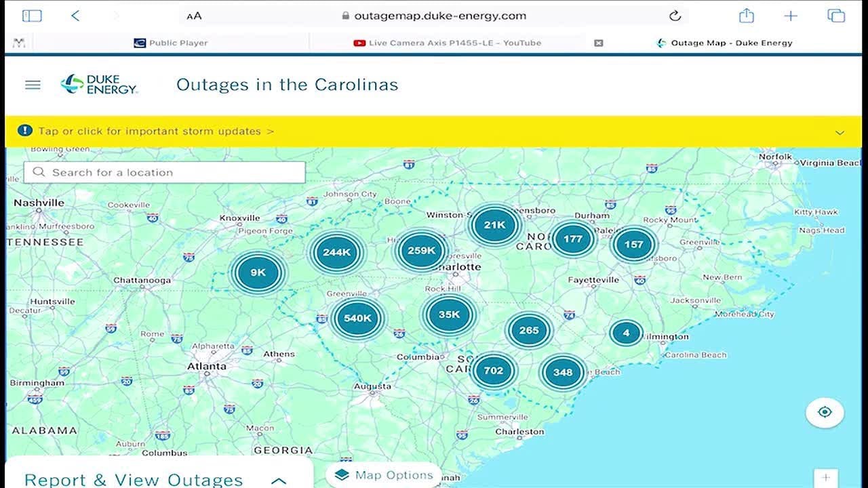This screenshot has height=488, width=868.
Task: Zoom in the map with the plus button
Action: click(x=825, y=477)
